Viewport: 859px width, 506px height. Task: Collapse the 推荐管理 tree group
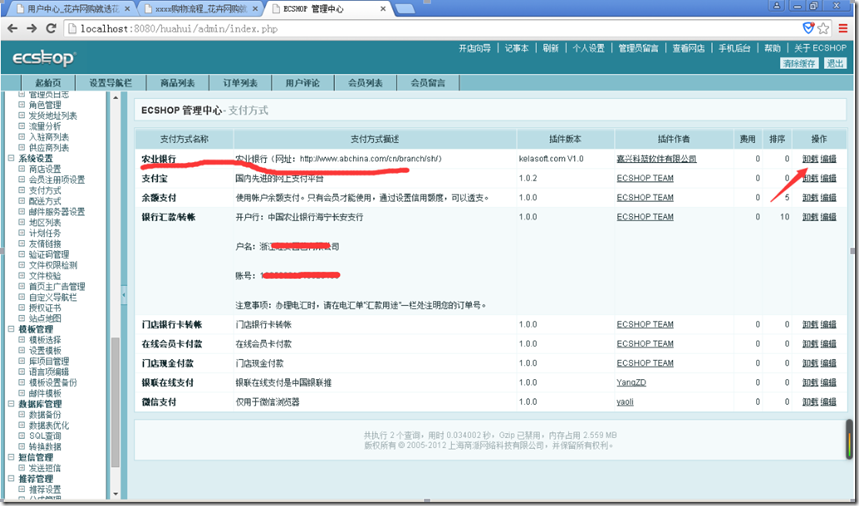(x=11, y=479)
